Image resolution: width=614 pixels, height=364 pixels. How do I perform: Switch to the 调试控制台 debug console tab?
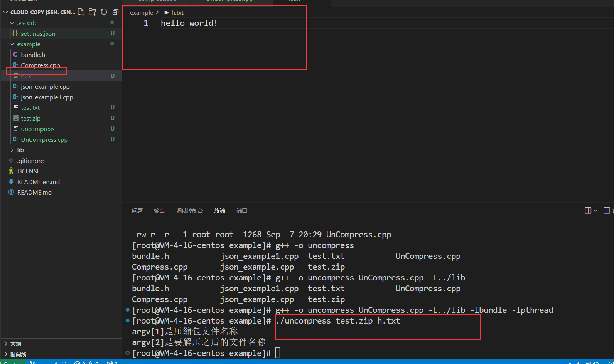[189, 211]
